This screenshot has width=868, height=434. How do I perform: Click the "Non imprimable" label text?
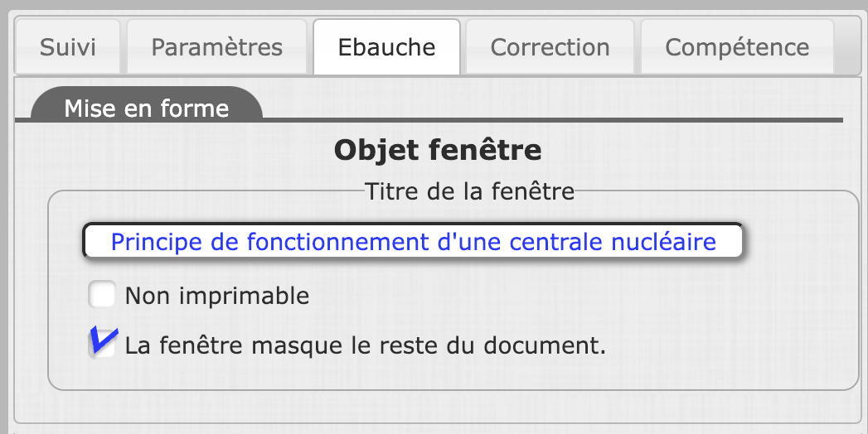216,296
